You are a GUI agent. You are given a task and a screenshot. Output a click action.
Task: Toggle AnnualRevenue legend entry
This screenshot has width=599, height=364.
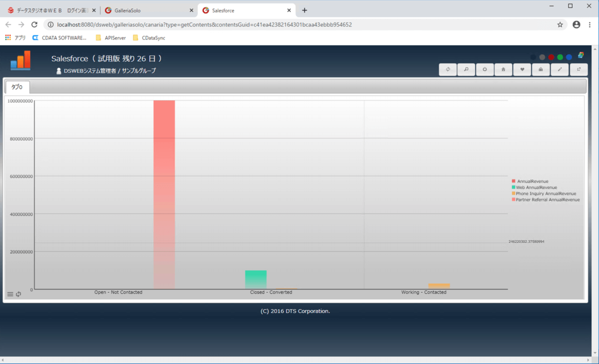click(x=530, y=181)
